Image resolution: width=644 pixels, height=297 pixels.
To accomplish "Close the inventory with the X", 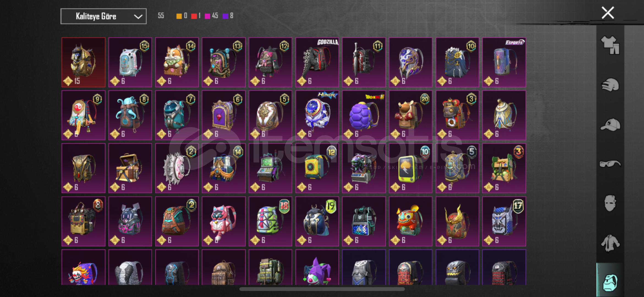I will pyautogui.click(x=608, y=13).
